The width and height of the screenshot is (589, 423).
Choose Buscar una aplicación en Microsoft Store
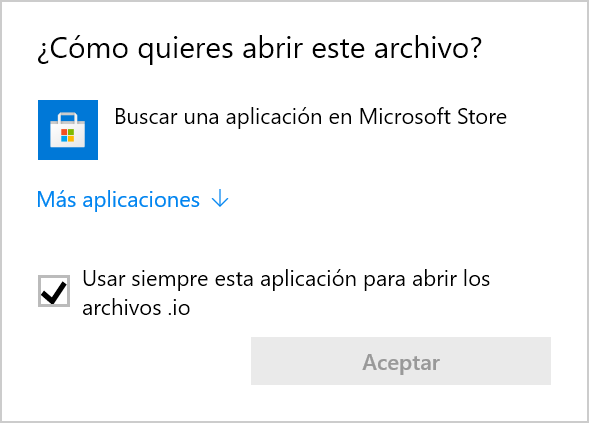pos(311,116)
